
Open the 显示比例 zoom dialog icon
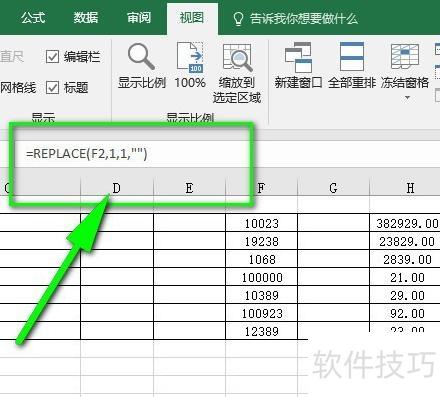141,56
